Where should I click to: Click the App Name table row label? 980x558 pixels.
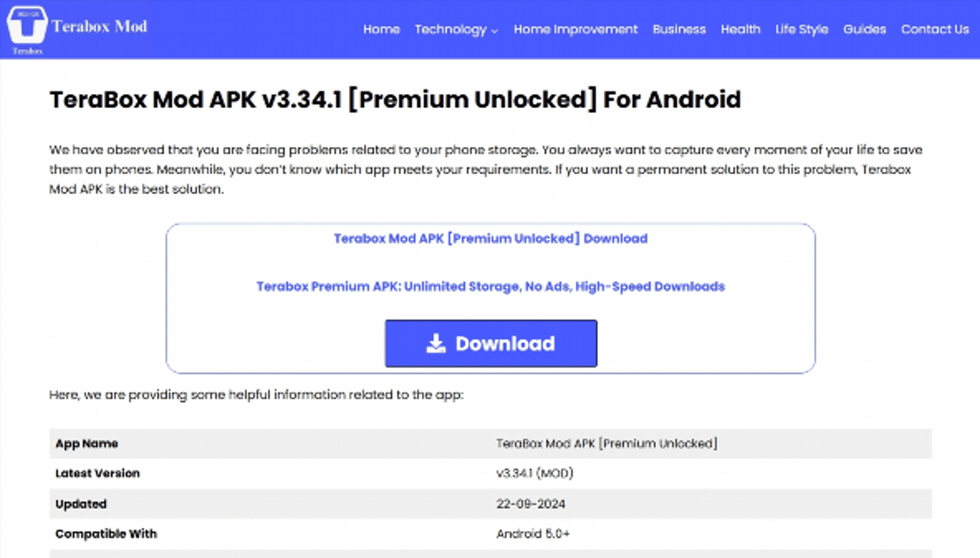click(87, 443)
